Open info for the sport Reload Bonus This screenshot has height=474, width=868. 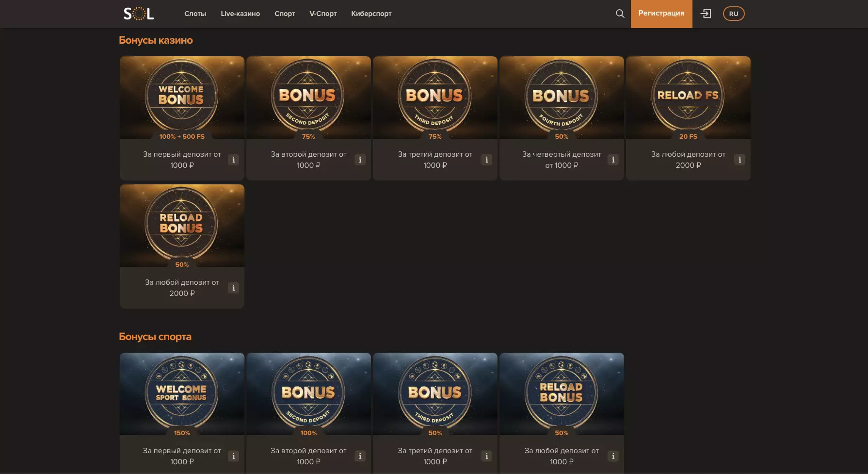613,456
